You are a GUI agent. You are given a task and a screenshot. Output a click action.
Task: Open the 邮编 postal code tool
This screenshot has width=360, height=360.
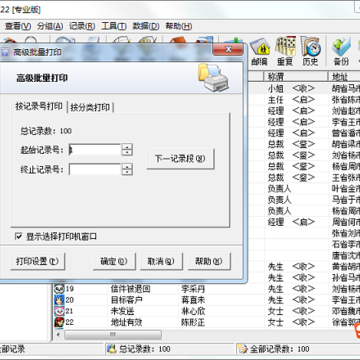tap(259, 52)
